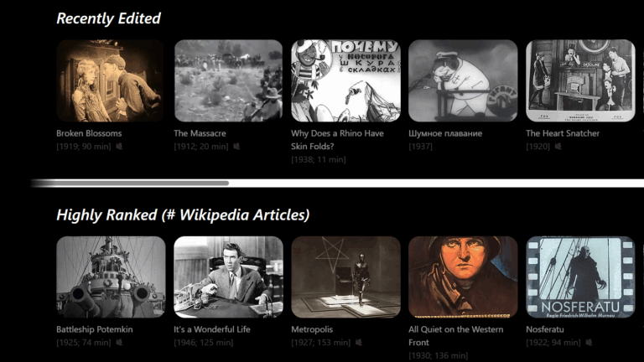Open The Heart Snatcher poster thumbnail

(x=580, y=80)
